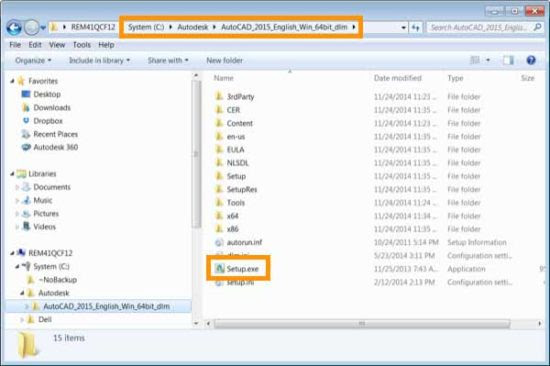Sort by the Name column header
The width and height of the screenshot is (550, 366).
[x=223, y=78]
